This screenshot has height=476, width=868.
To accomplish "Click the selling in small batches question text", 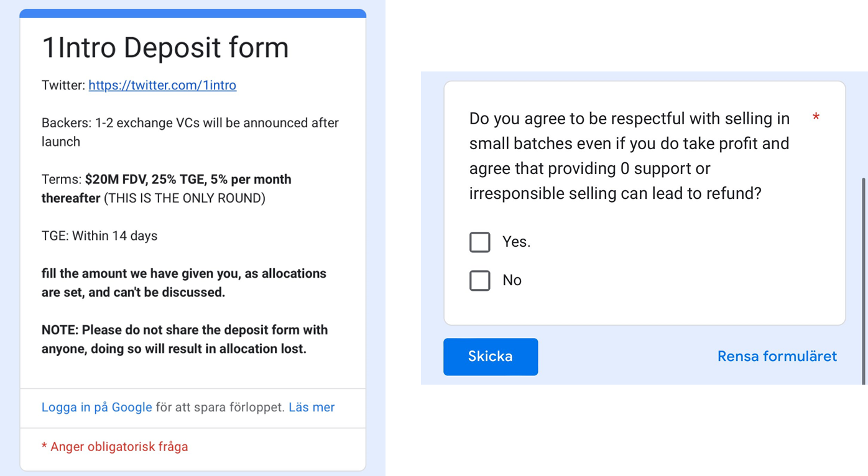I will [x=629, y=156].
